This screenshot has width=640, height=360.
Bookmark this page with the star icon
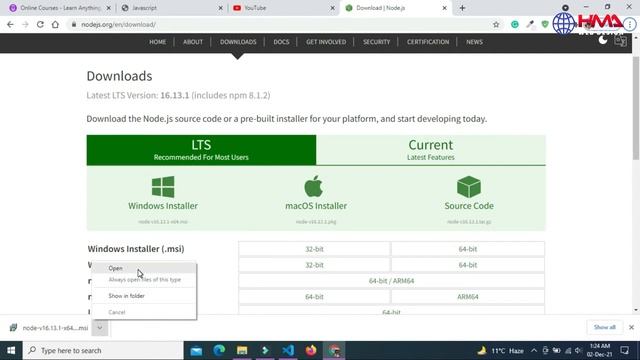[x=496, y=24]
